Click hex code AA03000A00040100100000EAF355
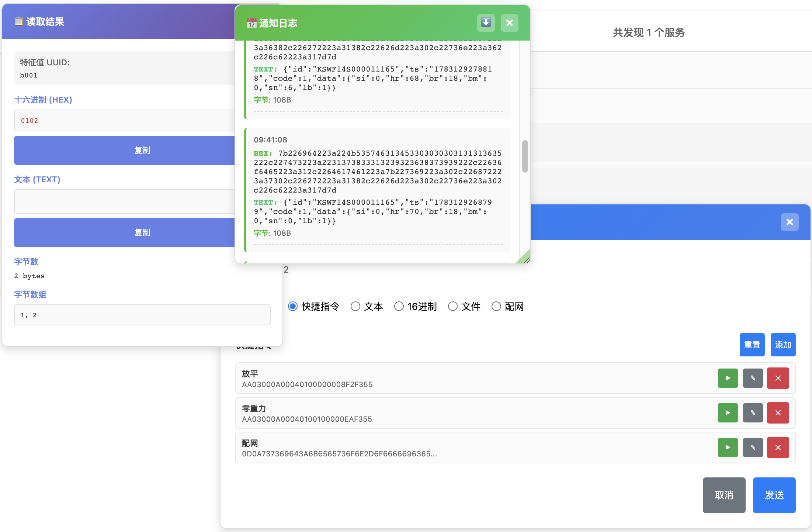 307,419
